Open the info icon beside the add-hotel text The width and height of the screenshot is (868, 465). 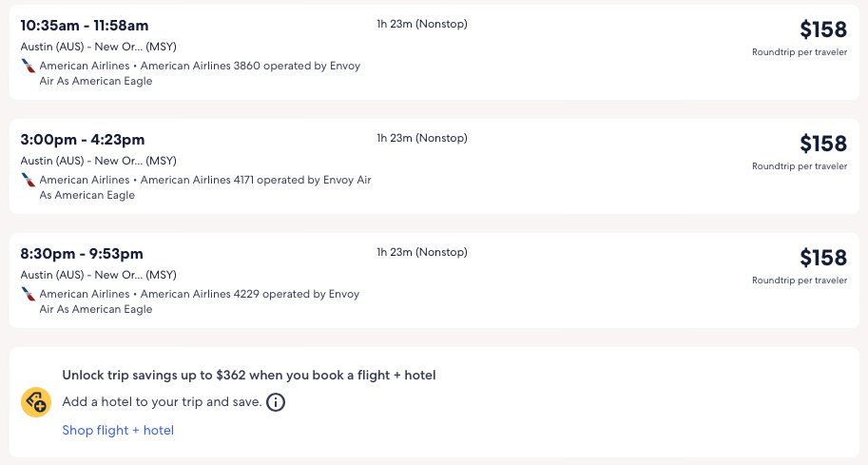pyautogui.click(x=276, y=402)
